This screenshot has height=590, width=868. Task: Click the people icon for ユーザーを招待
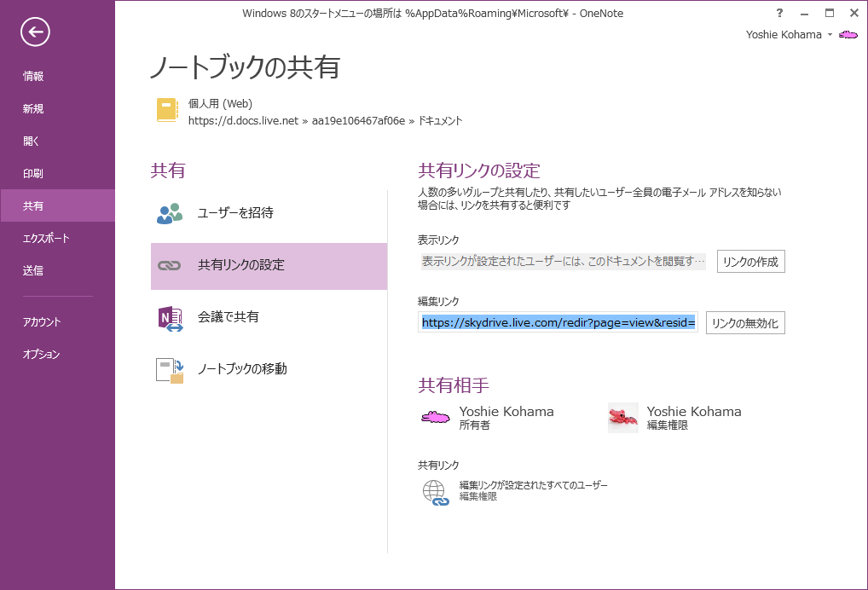click(x=170, y=213)
